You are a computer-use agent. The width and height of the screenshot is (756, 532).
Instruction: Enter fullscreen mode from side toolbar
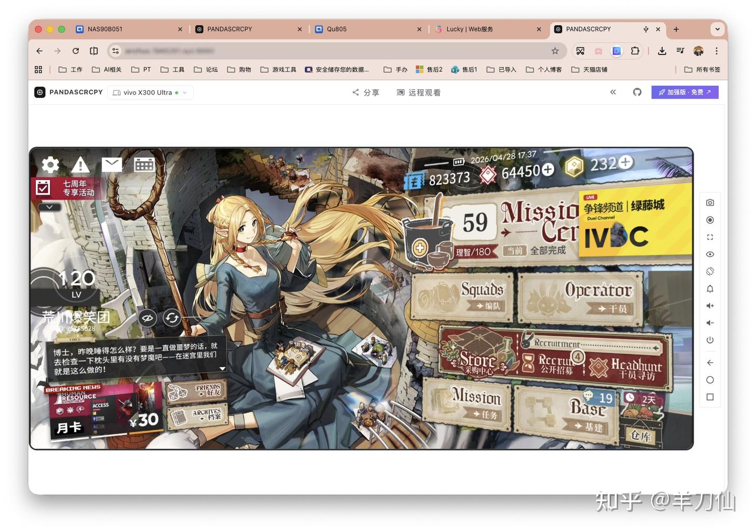click(710, 237)
